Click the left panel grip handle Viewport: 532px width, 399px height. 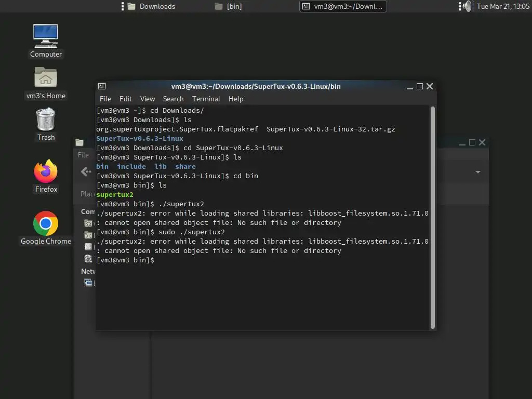click(x=123, y=6)
